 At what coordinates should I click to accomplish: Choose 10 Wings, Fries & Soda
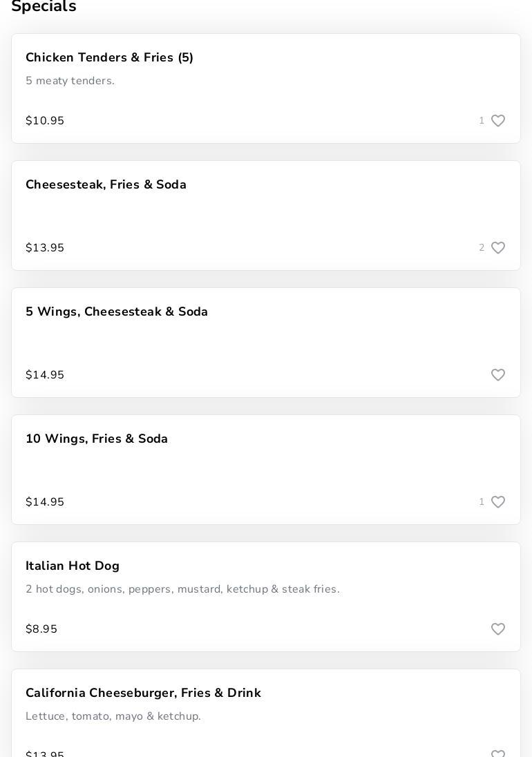pos(97,439)
